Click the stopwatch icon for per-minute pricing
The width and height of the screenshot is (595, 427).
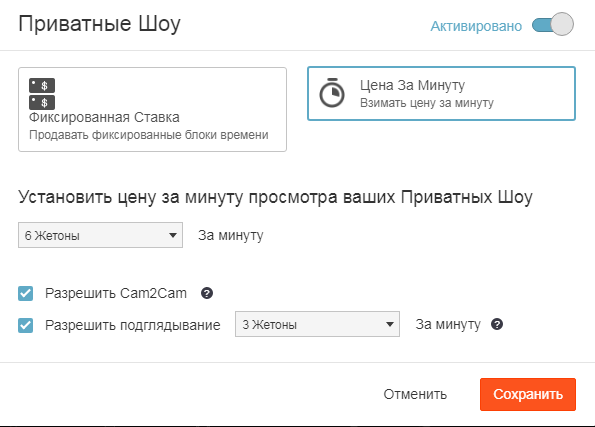tap(332, 93)
